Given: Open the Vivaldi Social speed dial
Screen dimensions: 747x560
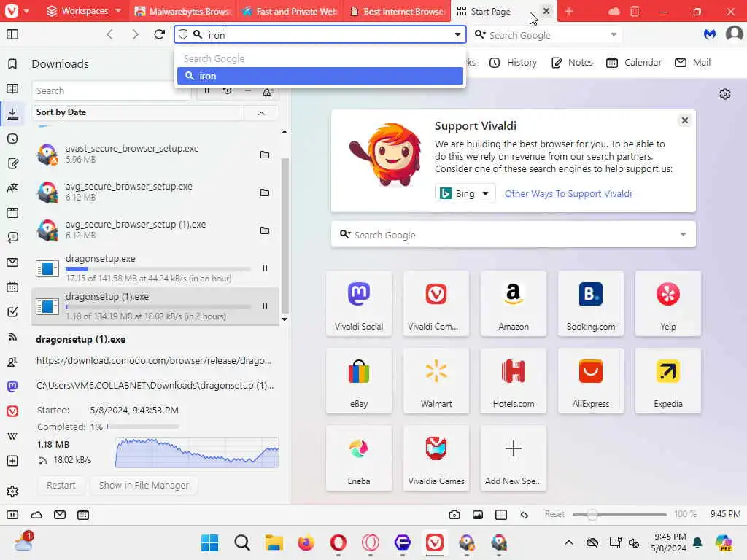Looking at the screenshot, I should pos(359,303).
